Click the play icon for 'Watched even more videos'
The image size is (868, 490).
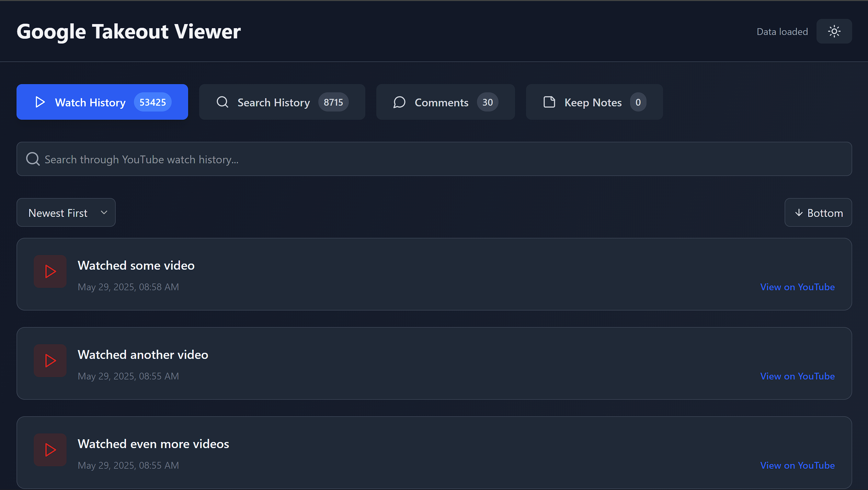[x=50, y=450]
